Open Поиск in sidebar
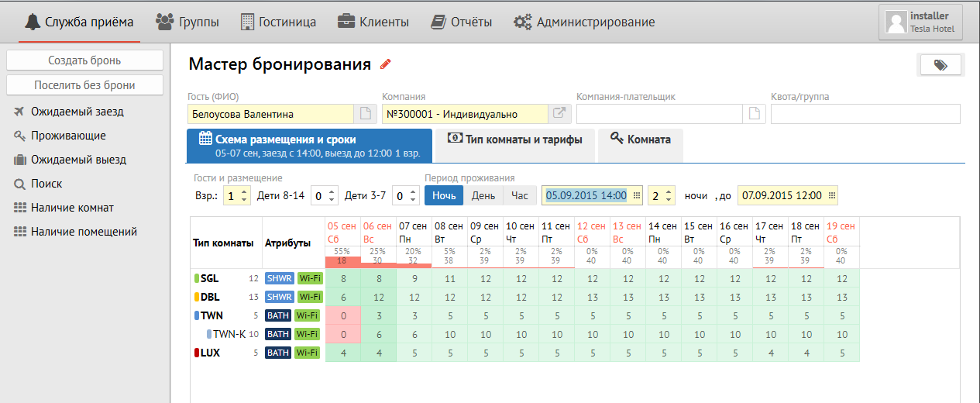This screenshot has width=980, height=403. coord(39,184)
